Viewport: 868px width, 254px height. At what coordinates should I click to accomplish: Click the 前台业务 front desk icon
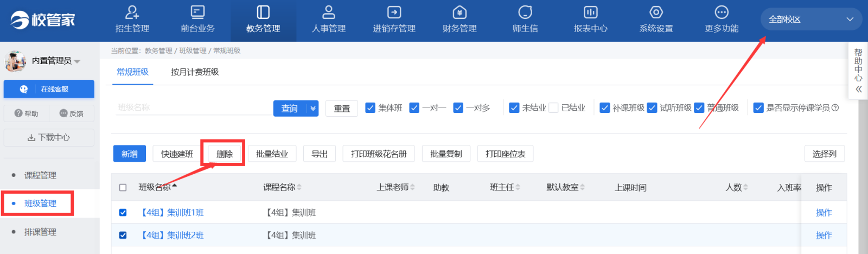click(x=197, y=12)
